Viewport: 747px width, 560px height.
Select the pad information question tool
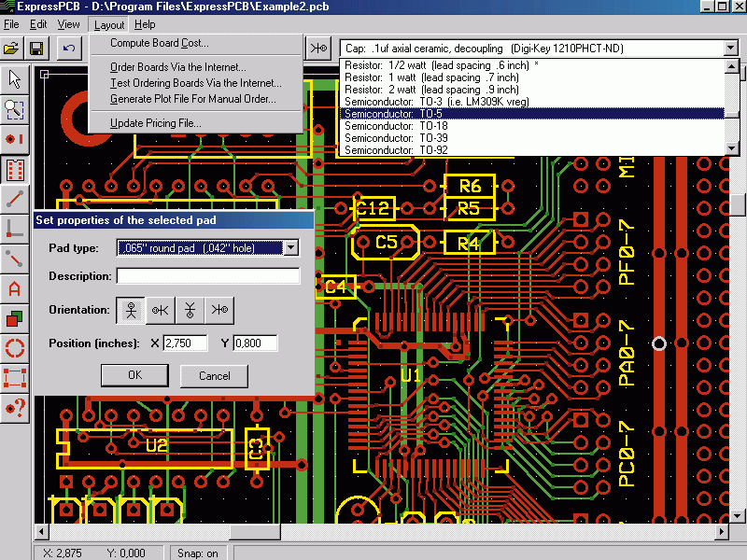(x=15, y=408)
